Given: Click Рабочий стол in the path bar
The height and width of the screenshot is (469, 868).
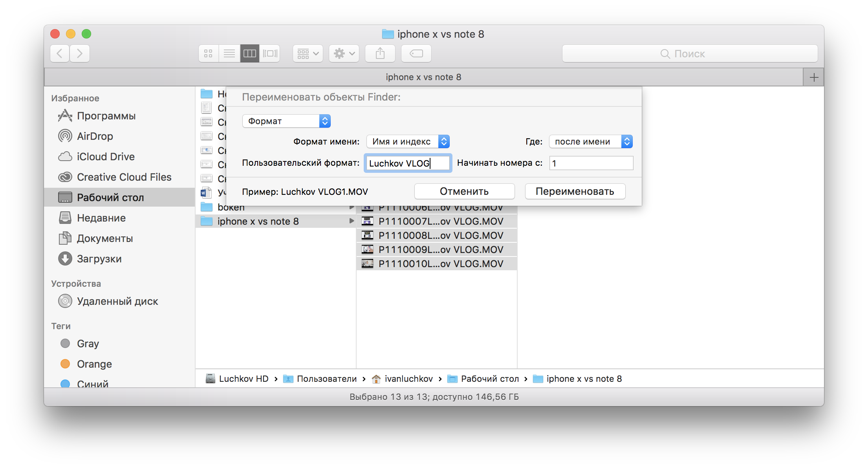Looking at the screenshot, I should tap(483, 379).
